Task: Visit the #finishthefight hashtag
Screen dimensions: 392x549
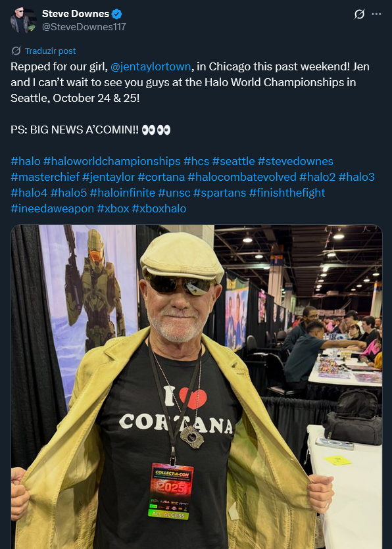Action: (287, 193)
